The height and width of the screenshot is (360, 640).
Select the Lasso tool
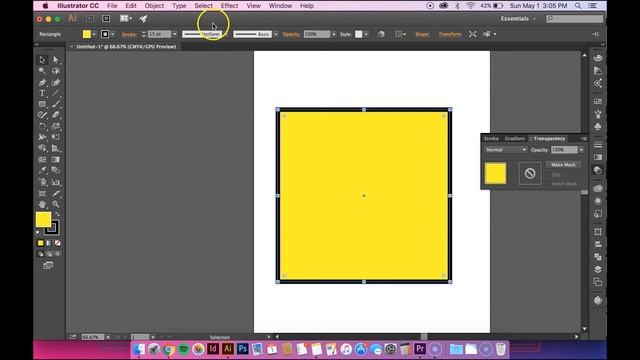coord(56,71)
